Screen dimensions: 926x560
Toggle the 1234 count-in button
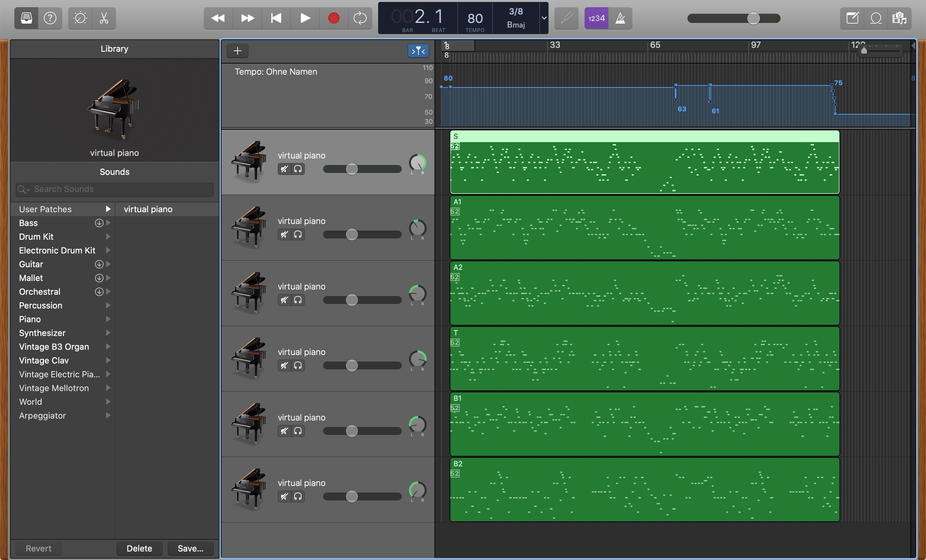[596, 18]
